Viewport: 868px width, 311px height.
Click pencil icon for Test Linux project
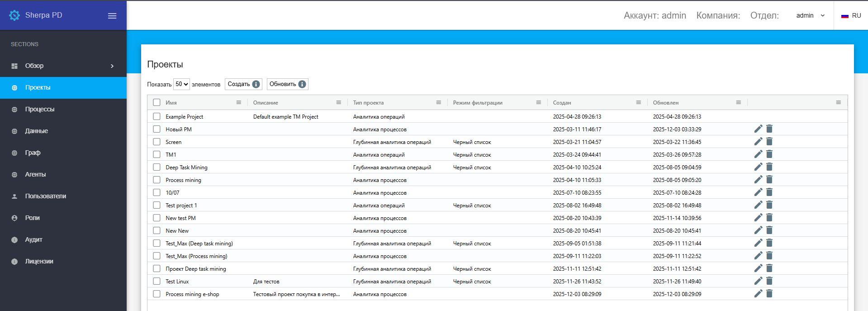tap(758, 281)
